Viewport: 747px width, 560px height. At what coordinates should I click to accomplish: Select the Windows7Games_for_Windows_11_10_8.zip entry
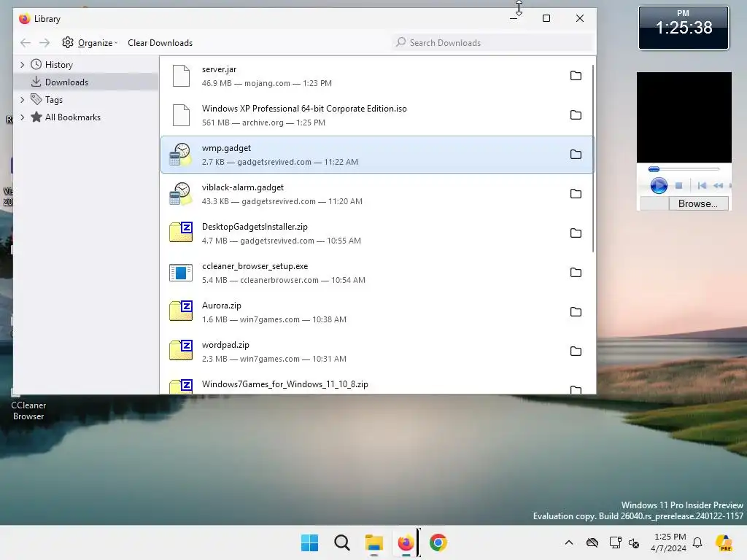377,385
